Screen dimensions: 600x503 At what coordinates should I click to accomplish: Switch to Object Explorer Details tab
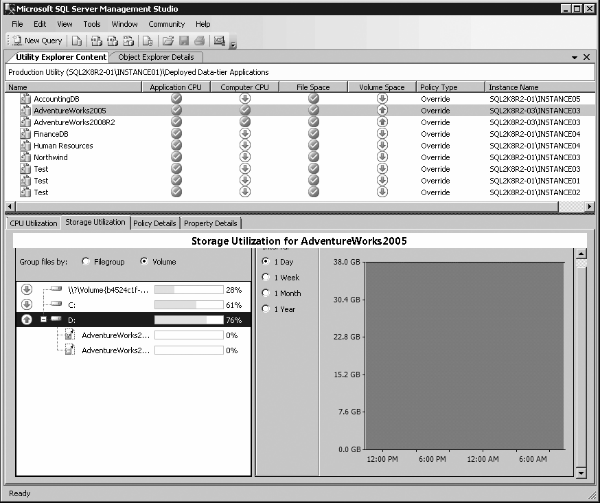click(156, 57)
